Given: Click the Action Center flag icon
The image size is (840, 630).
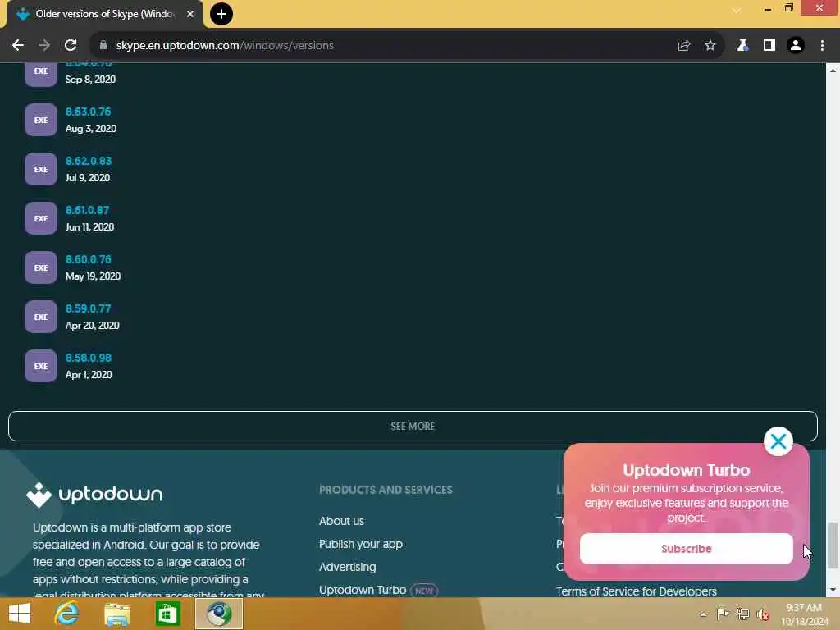Looking at the screenshot, I should click(x=723, y=614).
